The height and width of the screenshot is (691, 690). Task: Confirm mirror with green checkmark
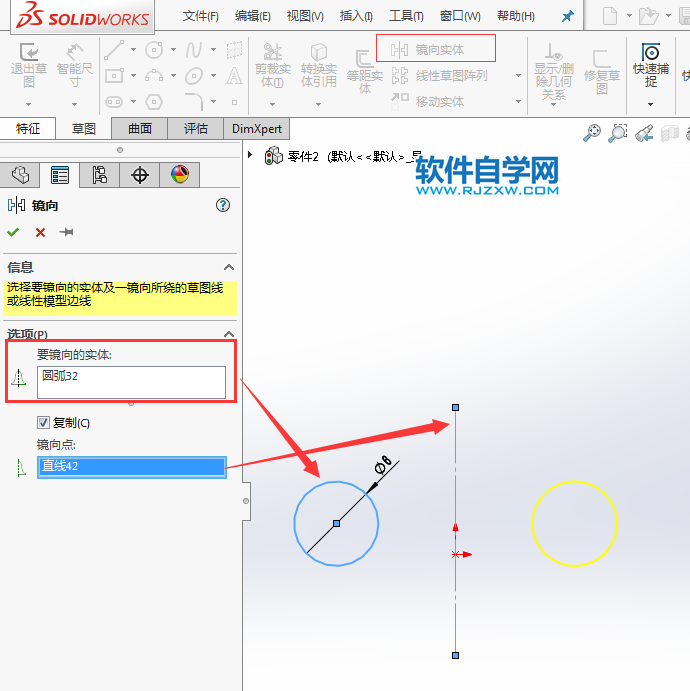pos(13,232)
